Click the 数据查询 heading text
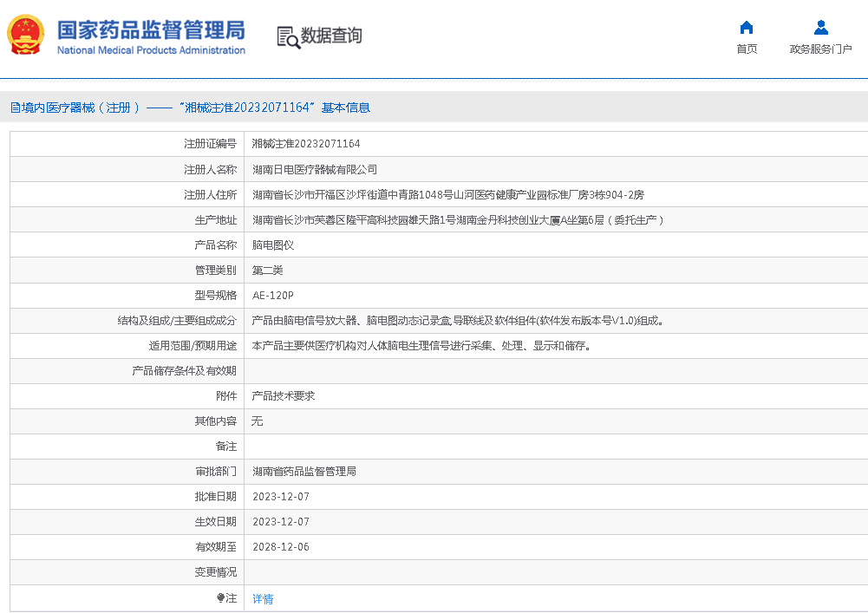The height and width of the screenshot is (613, 868). (331, 36)
